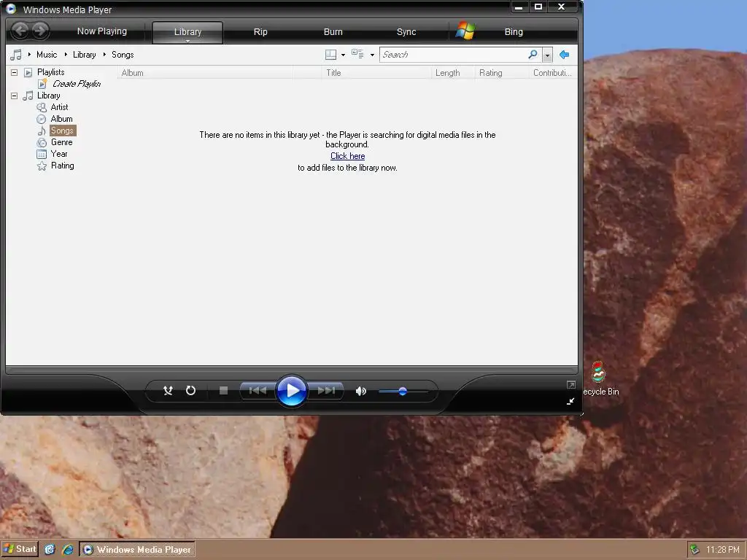The width and height of the screenshot is (747, 560).
Task: Go back with the Back arrow button
Action: 20,31
